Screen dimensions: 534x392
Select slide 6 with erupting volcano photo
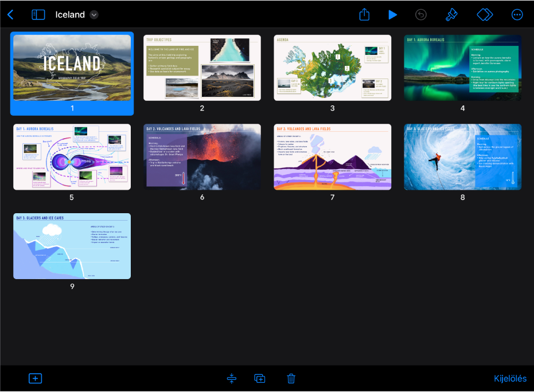tap(202, 157)
